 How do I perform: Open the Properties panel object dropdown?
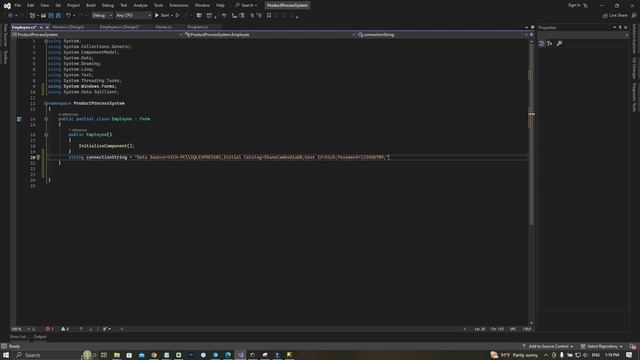pos(583,35)
